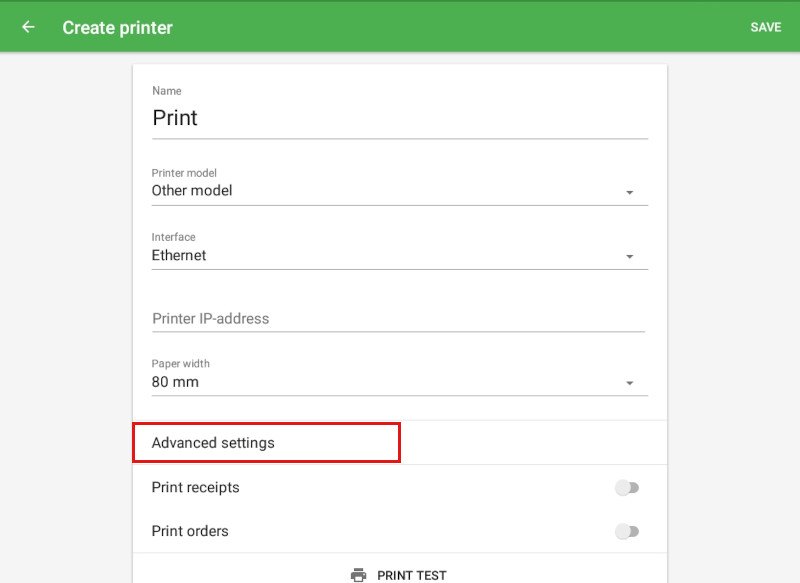Go back using the header arrow

28,27
